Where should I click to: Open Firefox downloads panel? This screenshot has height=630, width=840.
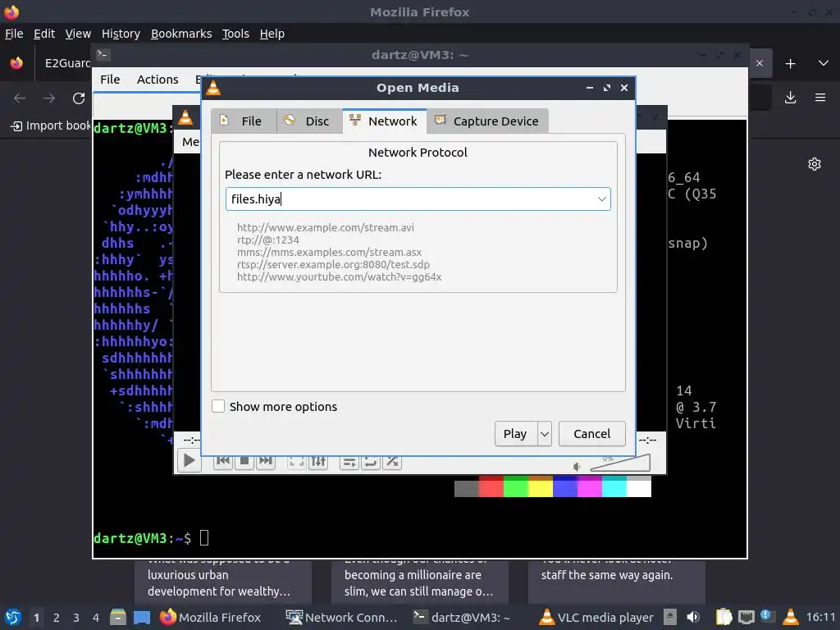point(790,98)
